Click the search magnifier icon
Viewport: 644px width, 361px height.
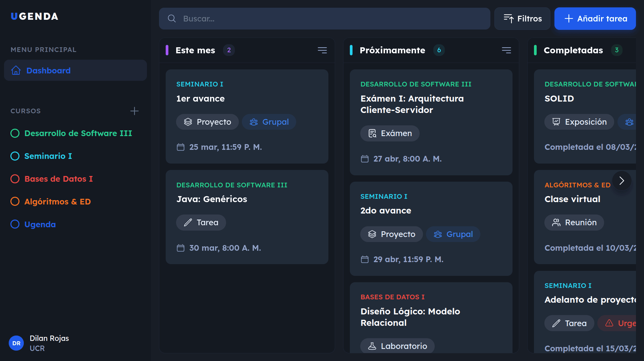[x=172, y=19]
